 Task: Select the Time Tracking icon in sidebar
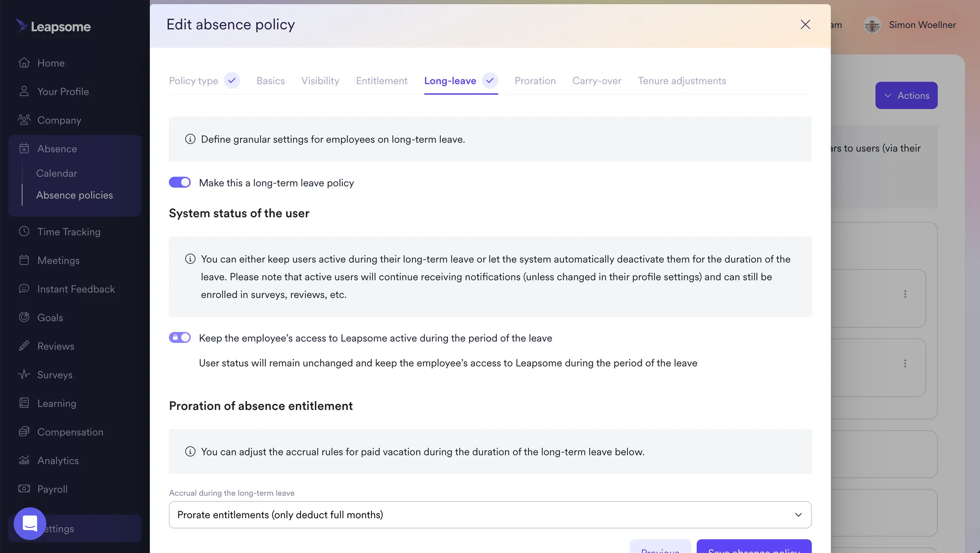[23, 232]
